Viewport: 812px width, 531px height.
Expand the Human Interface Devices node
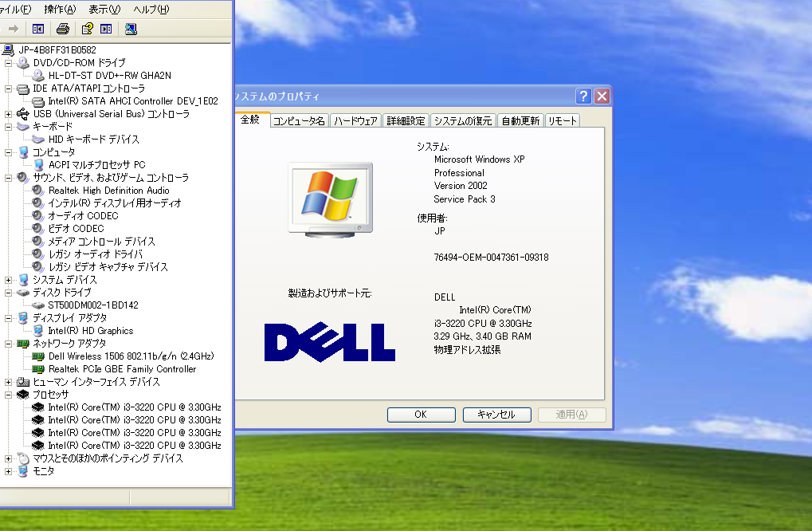[x=8, y=382]
